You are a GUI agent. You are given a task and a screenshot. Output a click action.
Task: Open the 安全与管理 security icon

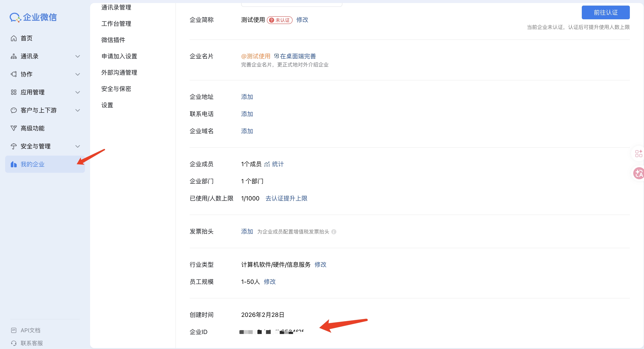[14, 146]
